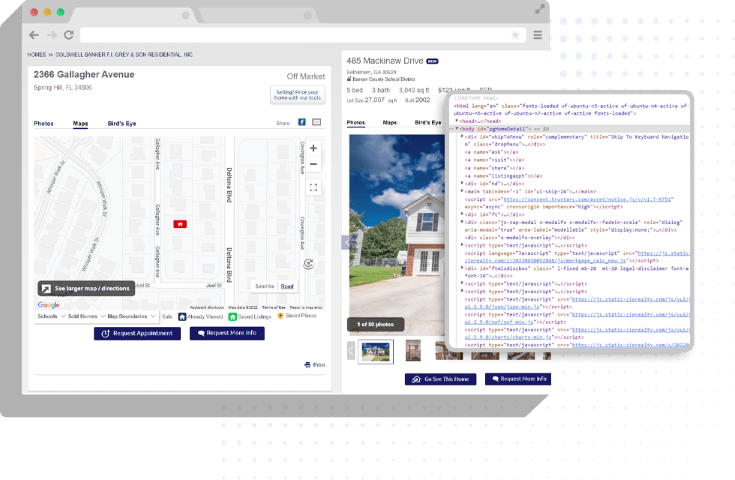This screenshot has width=735, height=480.
Task: Collapse the body pgHomeDetail element
Action: pyautogui.click(x=457, y=128)
